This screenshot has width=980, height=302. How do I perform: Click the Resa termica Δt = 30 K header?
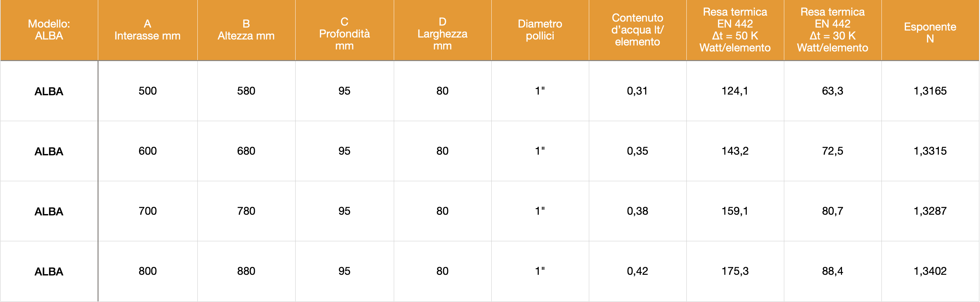[x=833, y=30]
